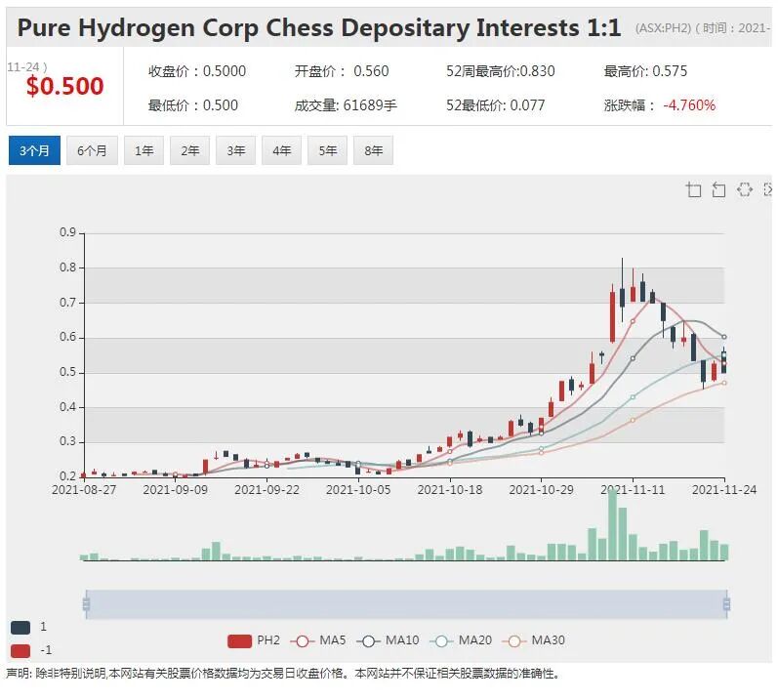The height and width of the screenshot is (700, 778).
Task: Click the 收盘价：0.5000 value
Action: click(x=197, y=71)
